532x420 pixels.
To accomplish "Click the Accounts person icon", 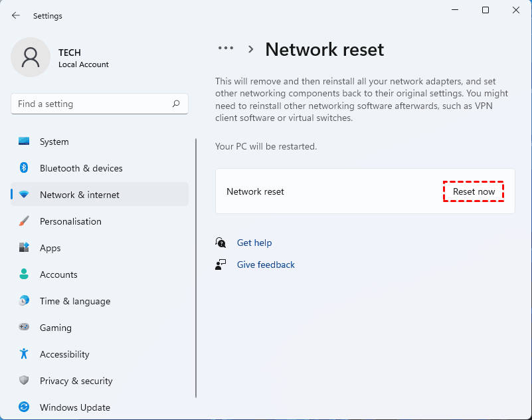I will [x=24, y=274].
